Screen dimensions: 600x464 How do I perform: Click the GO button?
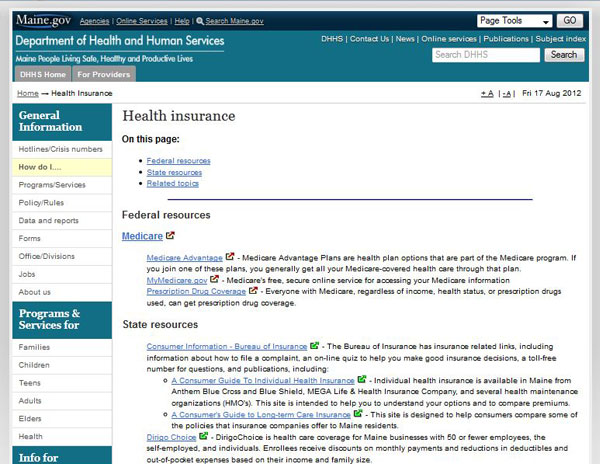click(569, 21)
